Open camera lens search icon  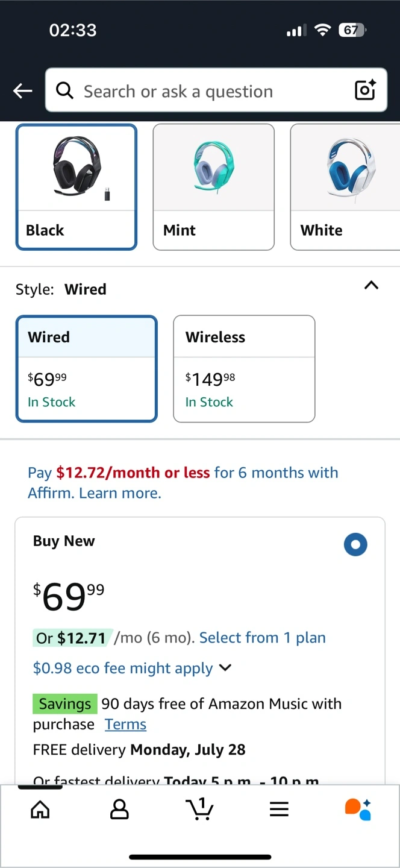point(365,90)
